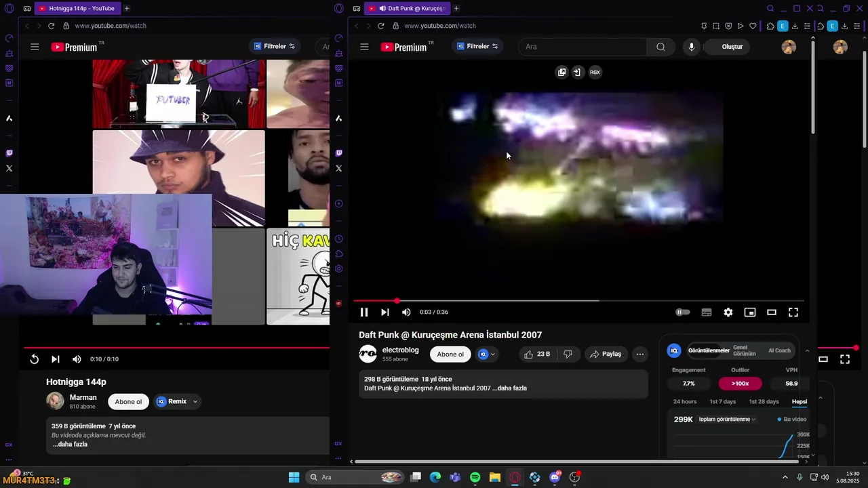Click the exit-arrow icon above the video

point(577,72)
